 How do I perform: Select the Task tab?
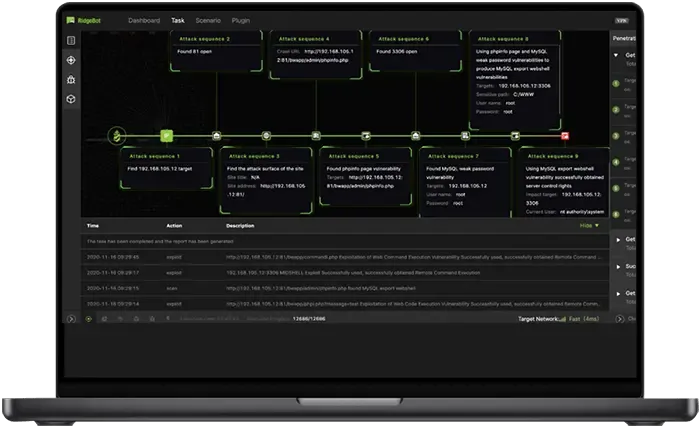coord(178,21)
